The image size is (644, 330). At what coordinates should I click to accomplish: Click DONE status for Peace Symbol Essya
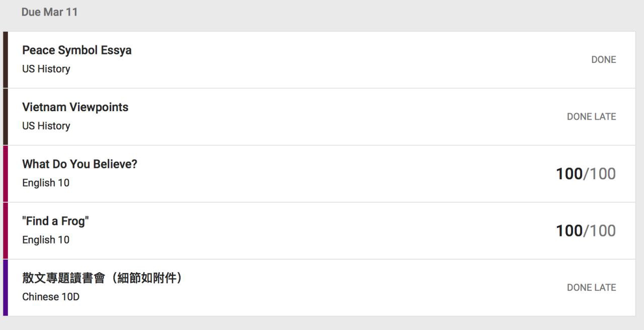603,59
